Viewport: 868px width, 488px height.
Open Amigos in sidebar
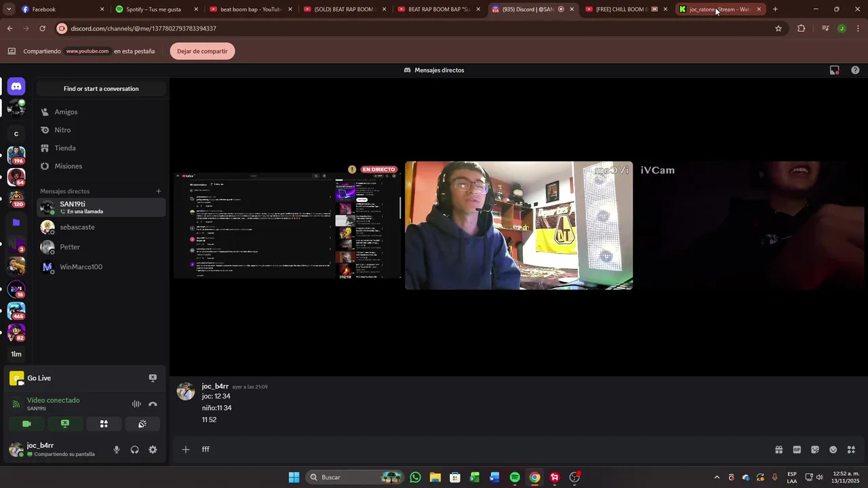(x=101, y=112)
